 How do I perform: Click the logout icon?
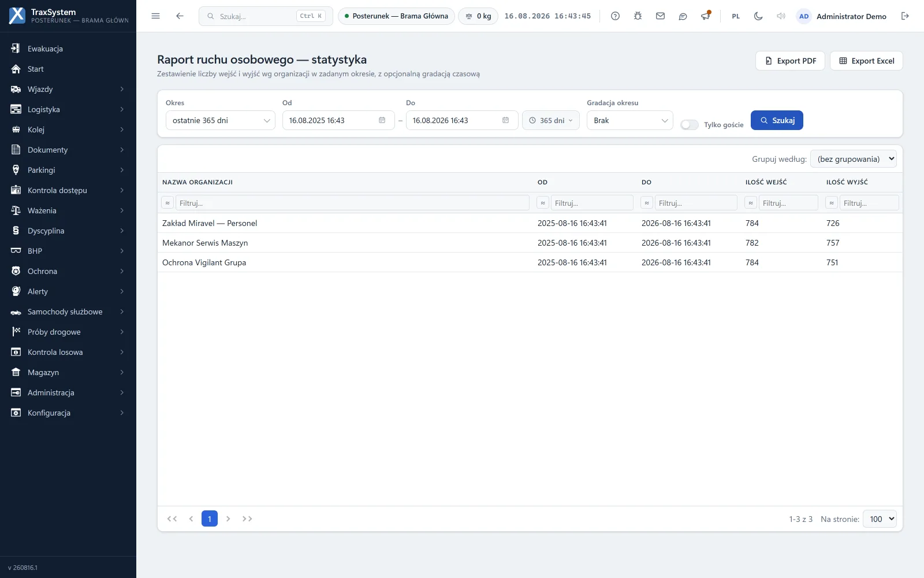point(905,16)
